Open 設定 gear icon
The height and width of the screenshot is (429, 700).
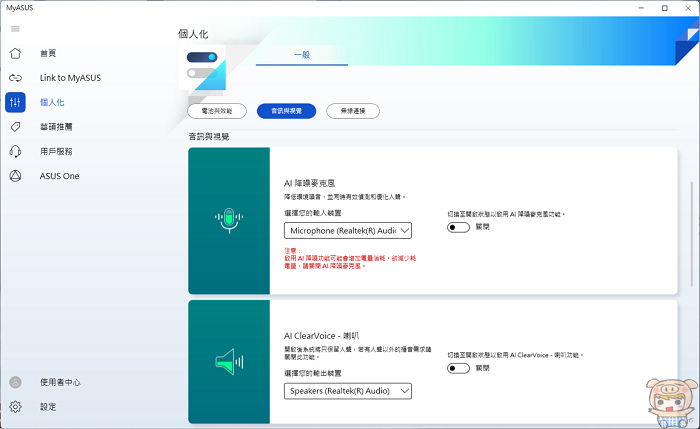pyautogui.click(x=15, y=407)
